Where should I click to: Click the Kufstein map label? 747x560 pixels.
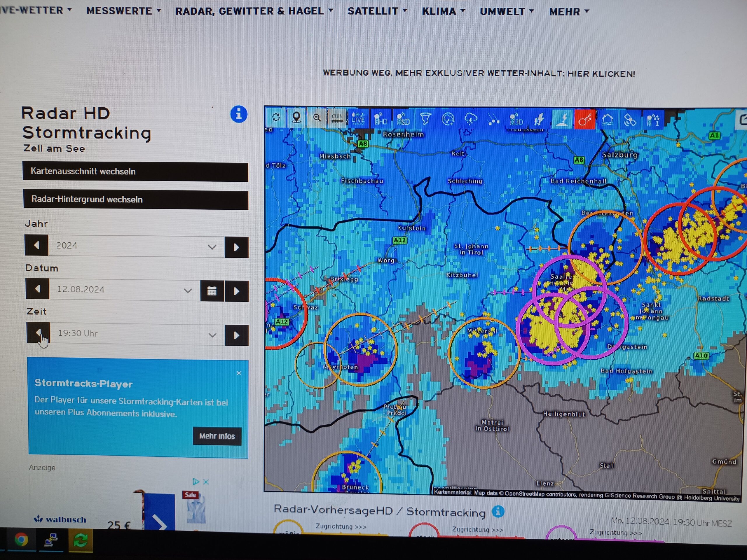tap(412, 228)
